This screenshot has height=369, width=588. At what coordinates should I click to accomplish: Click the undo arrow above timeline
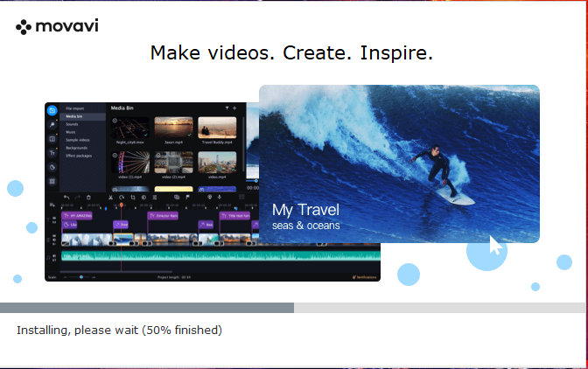tap(66, 198)
